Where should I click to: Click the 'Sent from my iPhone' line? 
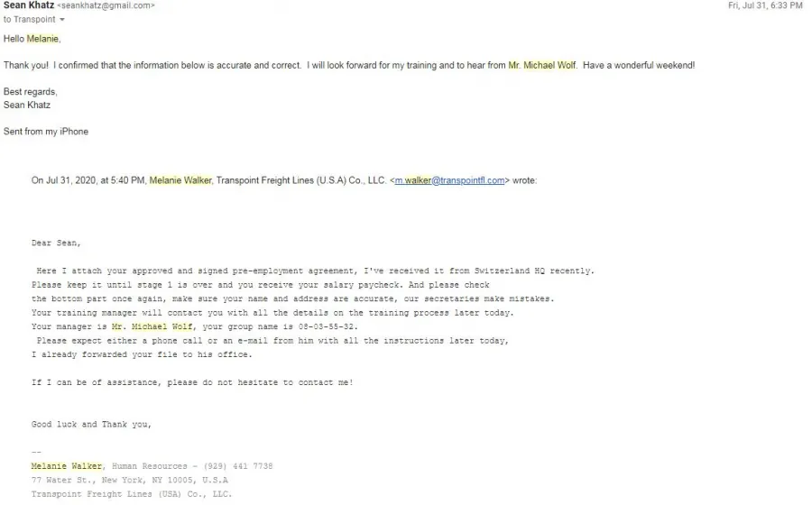tap(46, 132)
